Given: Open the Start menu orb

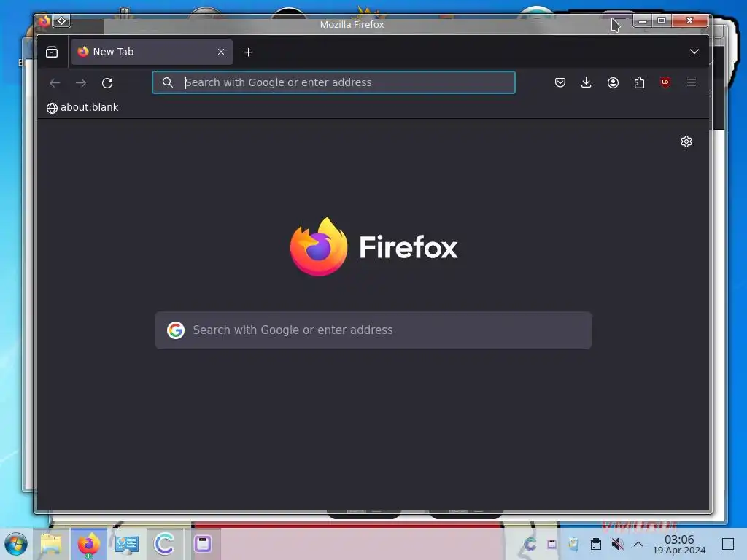Looking at the screenshot, I should (16, 544).
